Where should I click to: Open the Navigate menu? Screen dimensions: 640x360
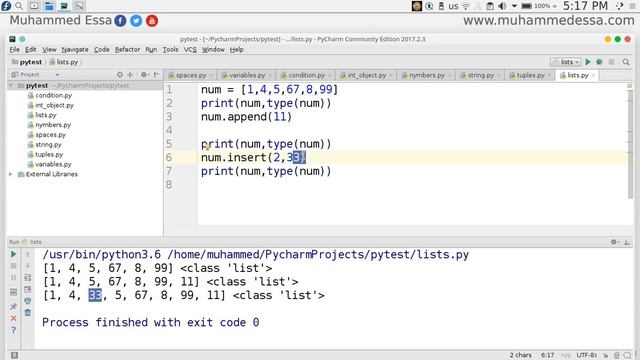75,49
